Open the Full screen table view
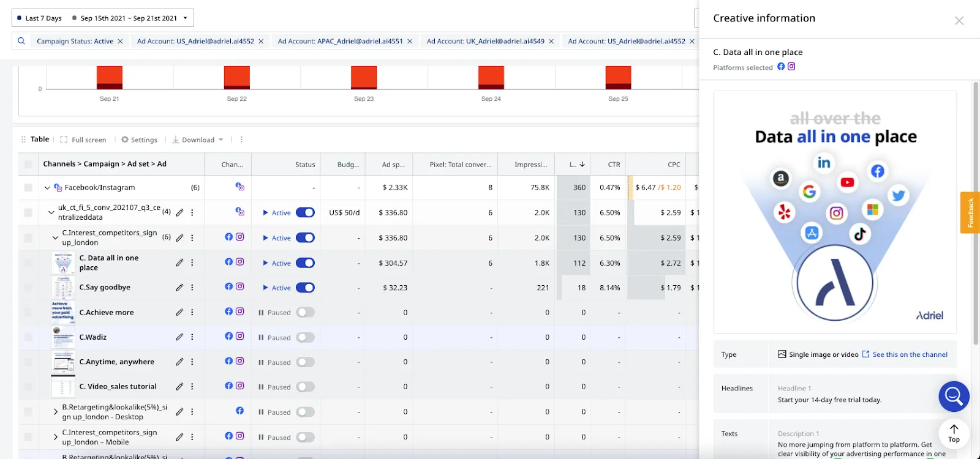Image resolution: width=980 pixels, height=459 pixels. [x=83, y=140]
